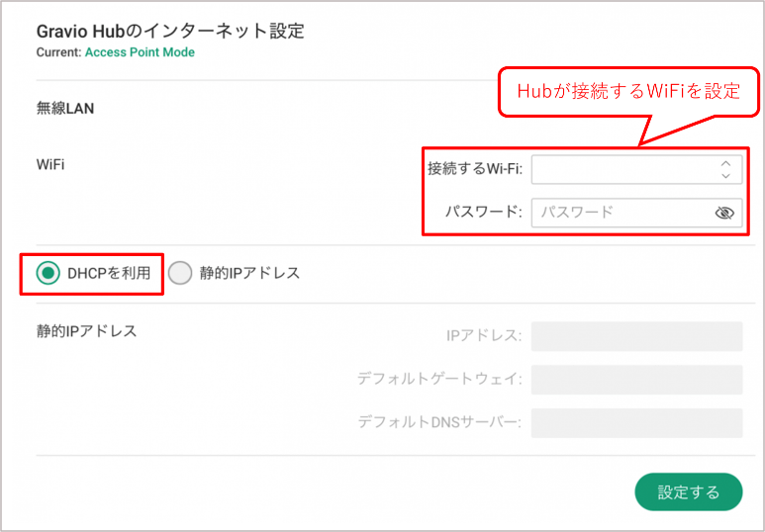Open the 接続するWi-Fi network combo box

click(x=636, y=170)
